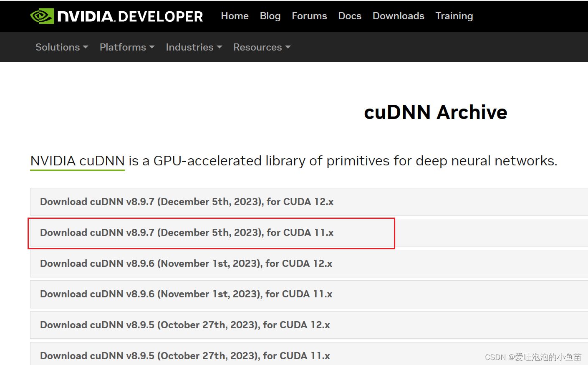Expand cuDNN v8.9.5 for CUDA 12.x
Viewport: 588px width, 365px height.
pyautogui.click(x=309, y=325)
